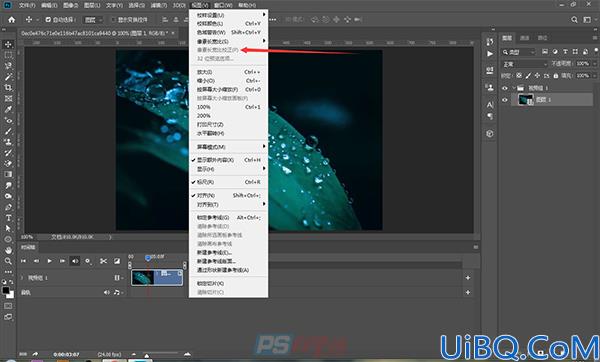The width and height of the screenshot is (600, 362).
Task: Select the Hand tool
Action: pyautogui.click(x=8, y=250)
